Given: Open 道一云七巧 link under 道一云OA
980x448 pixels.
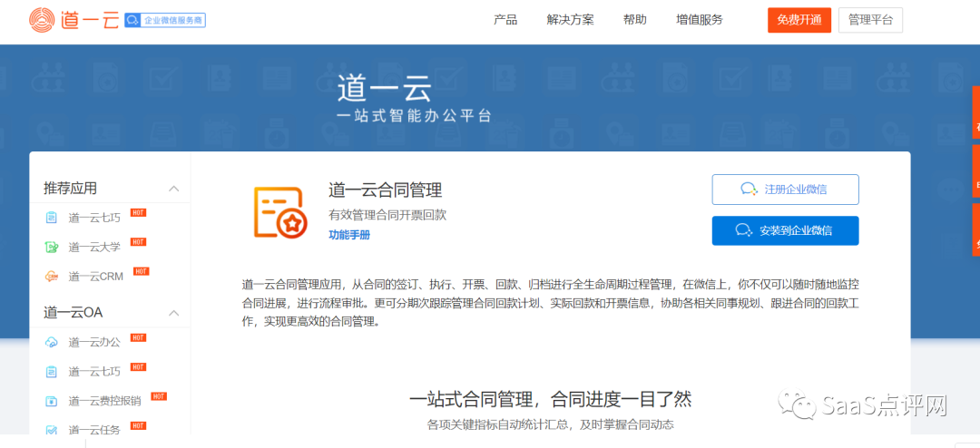Looking at the screenshot, I should [94, 372].
